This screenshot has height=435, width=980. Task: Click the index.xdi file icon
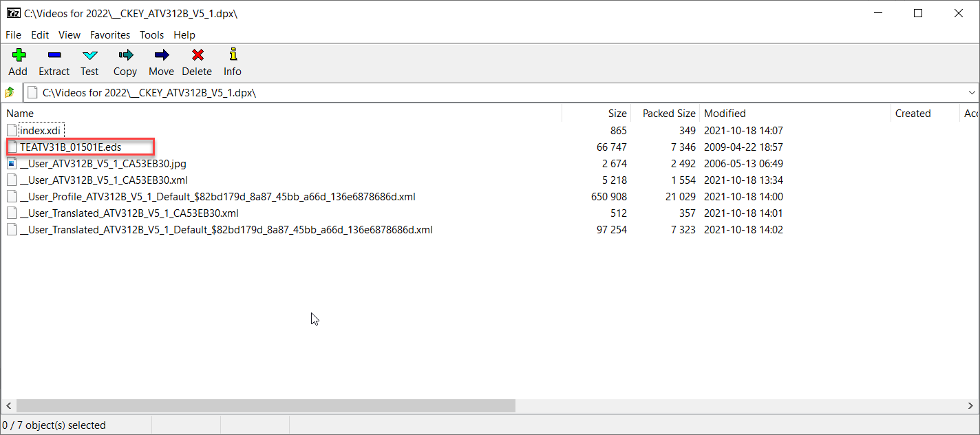[x=12, y=131]
